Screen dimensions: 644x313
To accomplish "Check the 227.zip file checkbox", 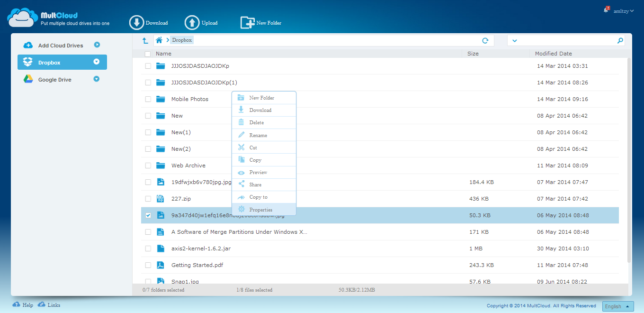I will [x=148, y=199].
